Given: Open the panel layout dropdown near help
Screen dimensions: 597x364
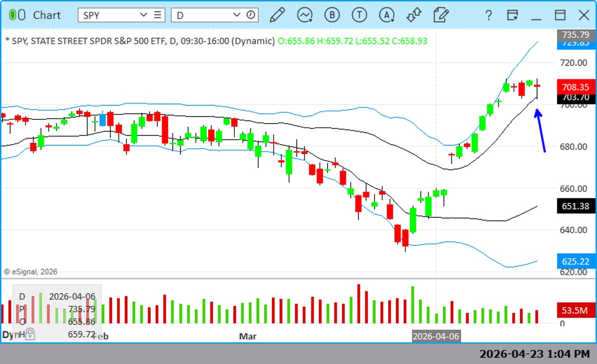Looking at the screenshot, I should coord(513,15).
